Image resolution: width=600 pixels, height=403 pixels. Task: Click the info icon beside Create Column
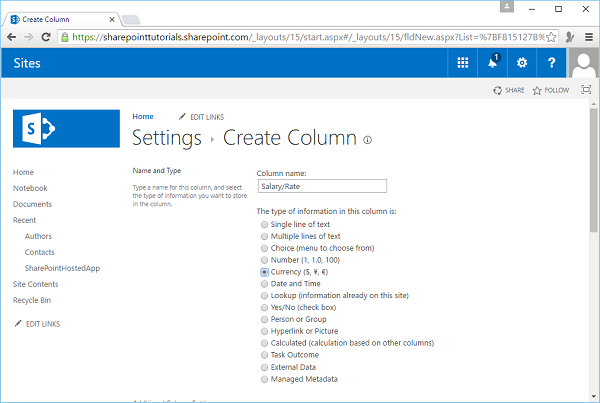click(368, 139)
